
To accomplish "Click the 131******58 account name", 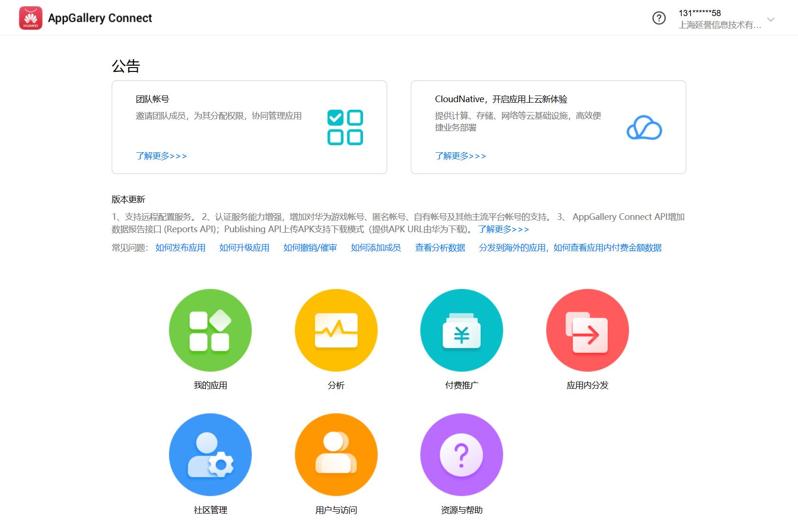I will [x=700, y=13].
